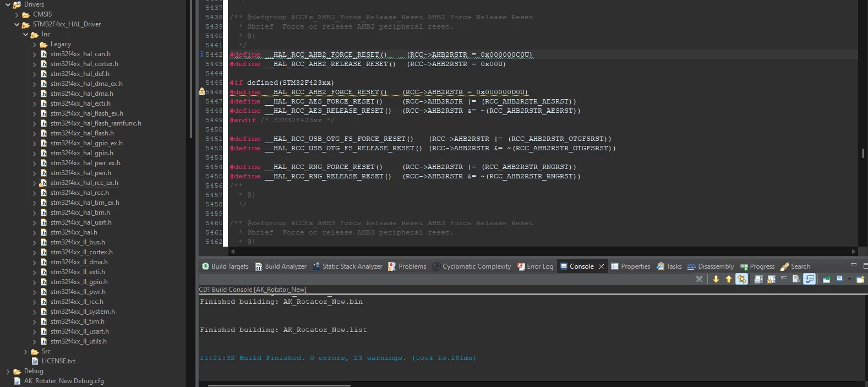This screenshot has width=868, height=387.
Task: Switch to the Tasks tab
Action: [x=669, y=266]
